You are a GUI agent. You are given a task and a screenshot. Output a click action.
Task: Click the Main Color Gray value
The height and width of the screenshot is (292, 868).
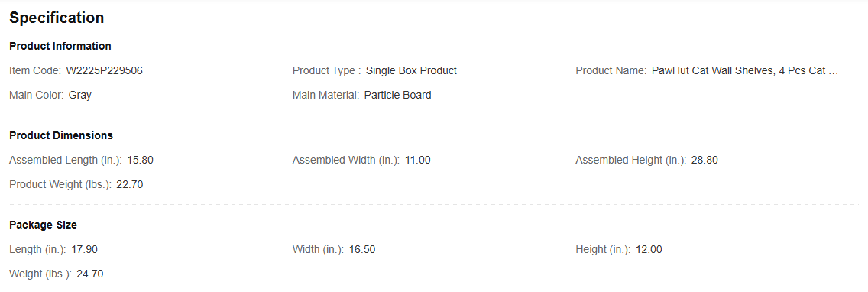[x=80, y=96]
